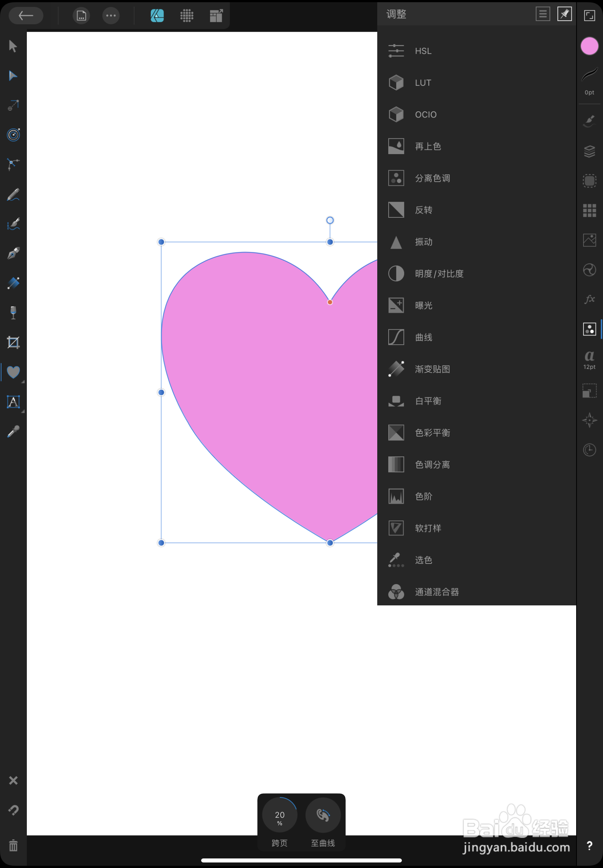
Task: Select the Pen tool
Action: [x=13, y=253]
